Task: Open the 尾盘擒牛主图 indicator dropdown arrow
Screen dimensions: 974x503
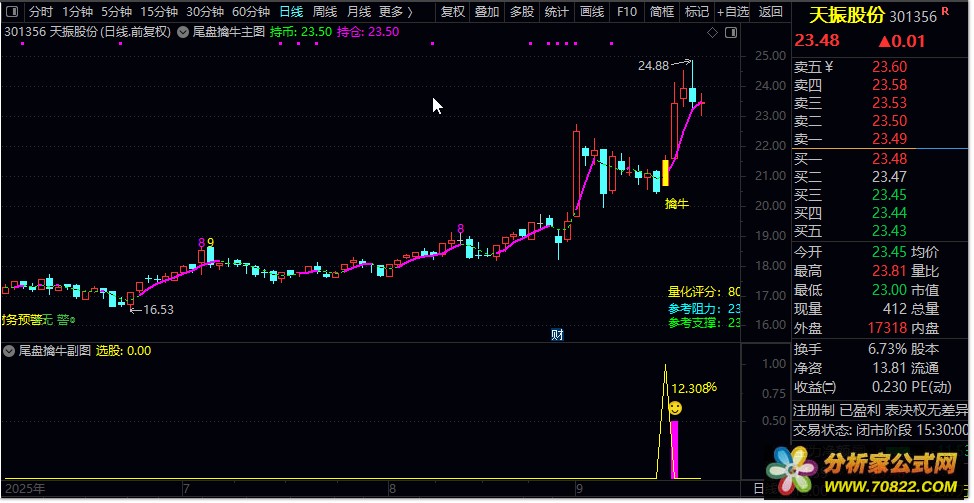Action: click(x=183, y=32)
